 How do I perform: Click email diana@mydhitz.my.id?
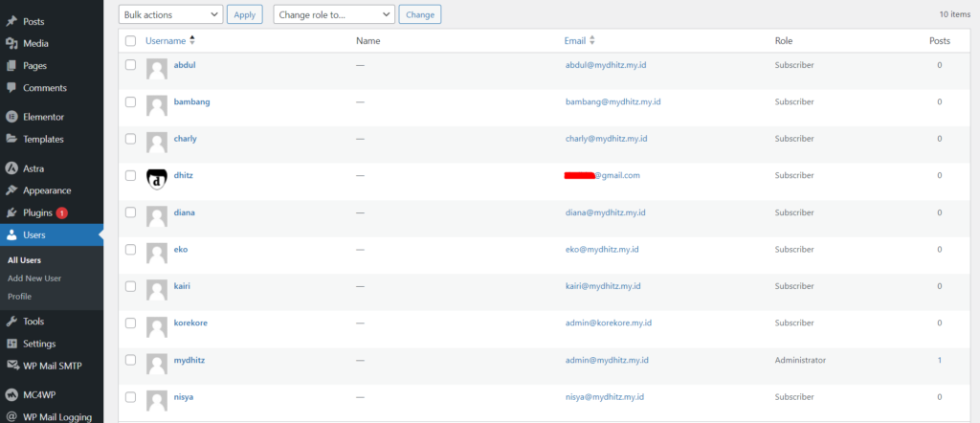pyautogui.click(x=606, y=212)
